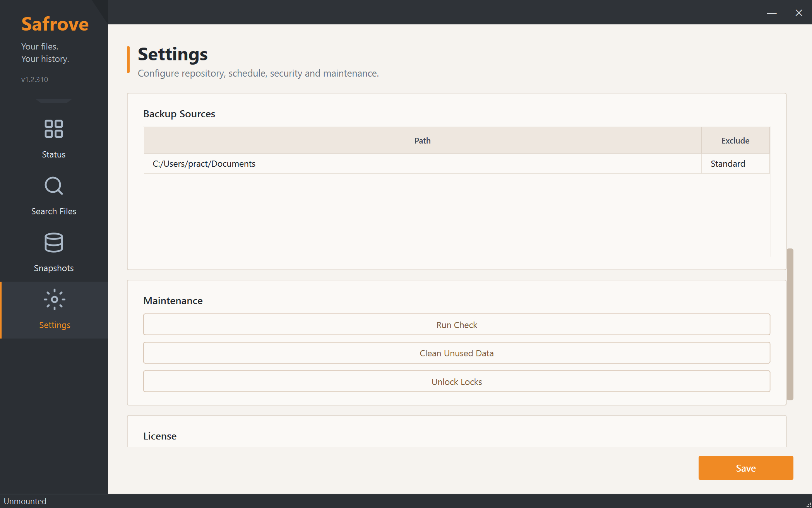Screen dimensions: 812x508
Task: Open the Snapshots database icon
Action: [x=54, y=243]
